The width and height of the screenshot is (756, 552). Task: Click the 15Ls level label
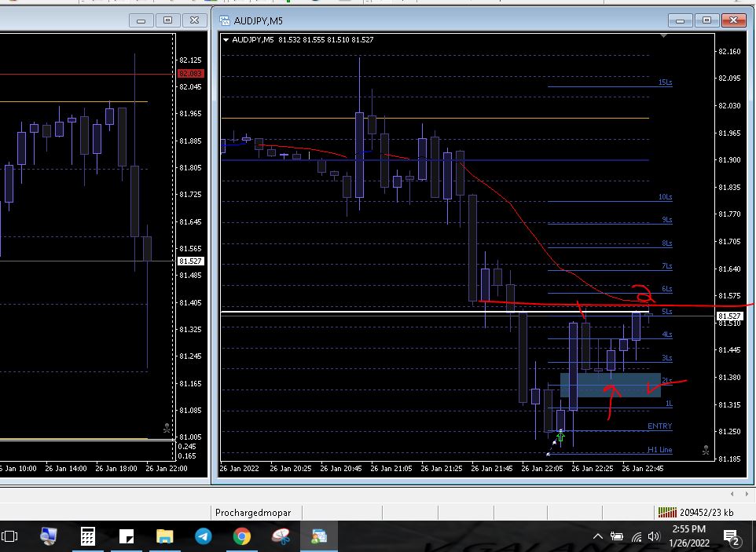665,82
